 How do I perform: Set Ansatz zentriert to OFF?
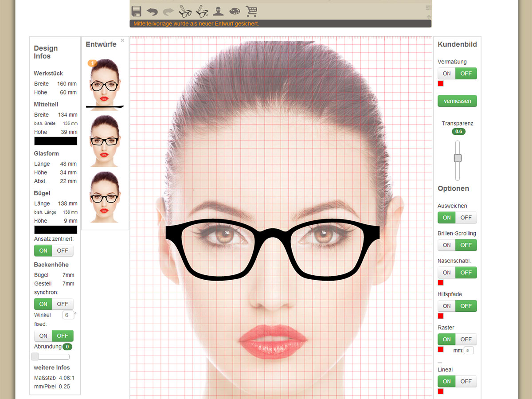click(x=63, y=250)
